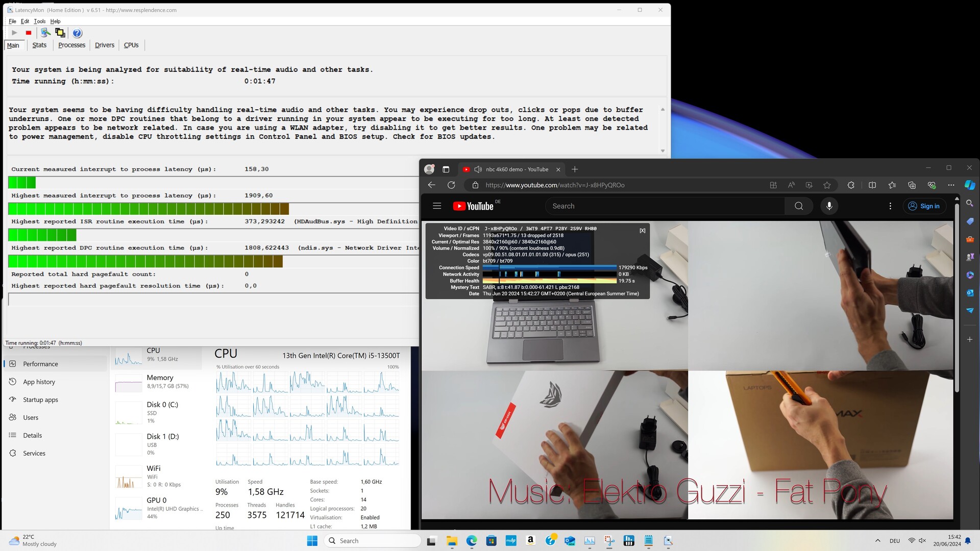
Task: Open YouTube hamburger guide menu
Action: pos(437,206)
